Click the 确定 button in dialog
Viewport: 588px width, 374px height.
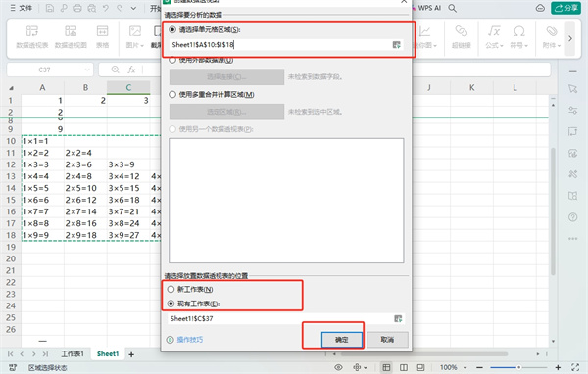(x=342, y=340)
